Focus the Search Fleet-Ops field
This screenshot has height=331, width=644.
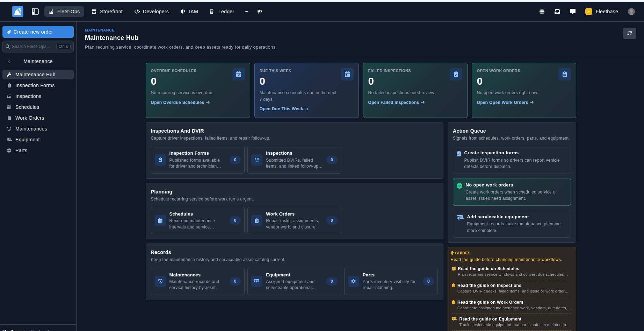pos(38,47)
